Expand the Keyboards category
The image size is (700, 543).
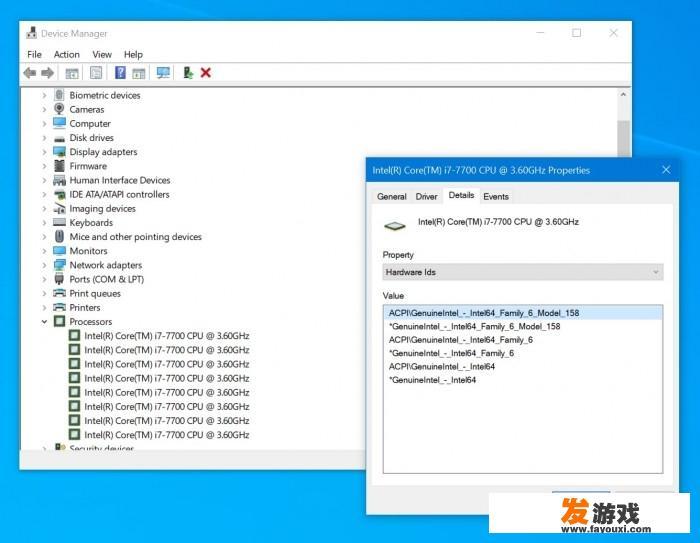[44, 222]
